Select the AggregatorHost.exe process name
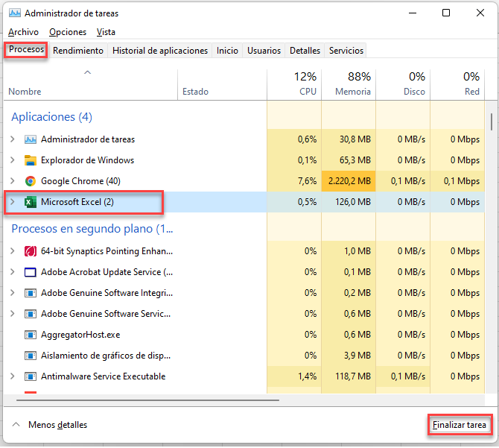499x448 pixels. pos(80,335)
